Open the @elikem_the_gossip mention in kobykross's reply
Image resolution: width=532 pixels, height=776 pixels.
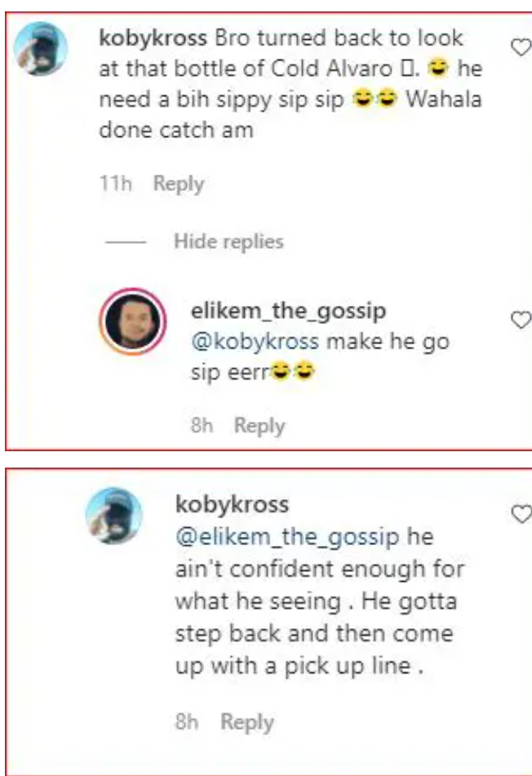point(287,537)
